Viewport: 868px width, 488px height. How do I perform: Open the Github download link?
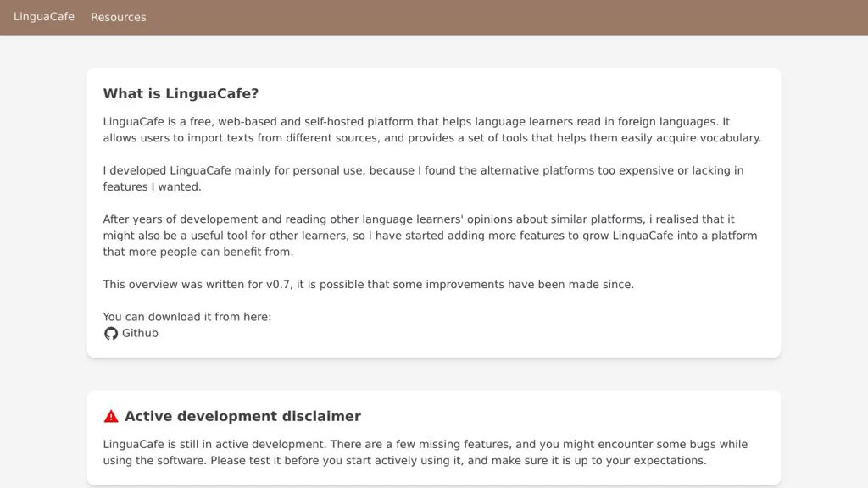(x=140, y=334)
